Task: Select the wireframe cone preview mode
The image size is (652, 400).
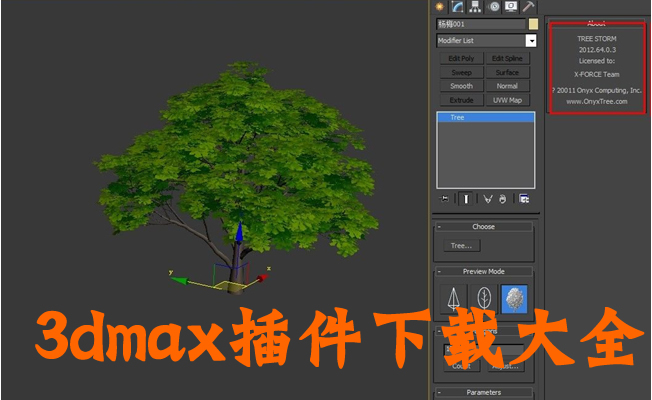Action: pos(454,299)
